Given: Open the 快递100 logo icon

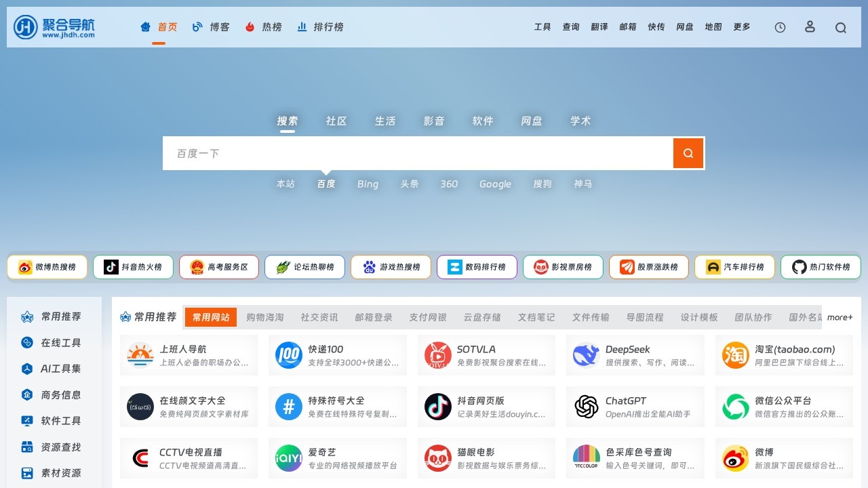Looking at the screenshot, I should [289, 355].
